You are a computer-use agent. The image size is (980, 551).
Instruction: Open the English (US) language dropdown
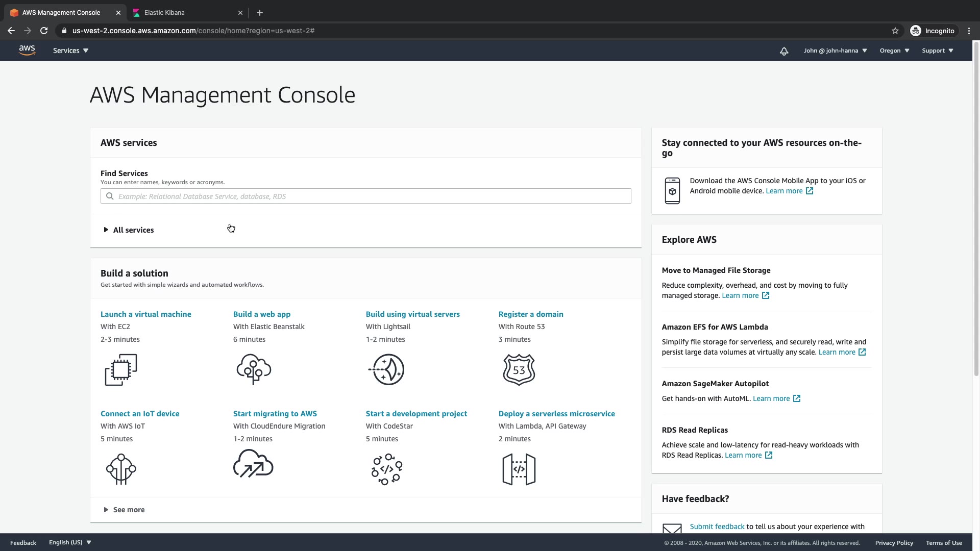[x=70, y=542]
